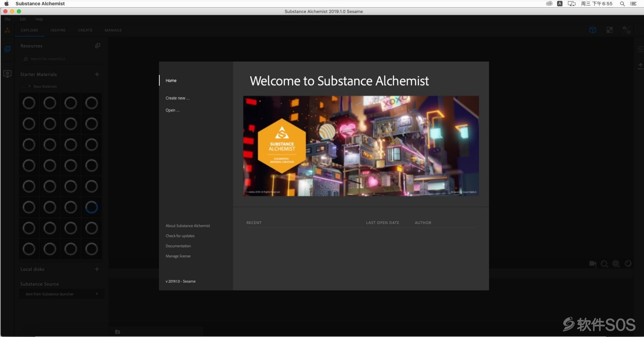Click the menu bar clock 周三 下午6:55
644x337 pixels.
pos(597,4)
